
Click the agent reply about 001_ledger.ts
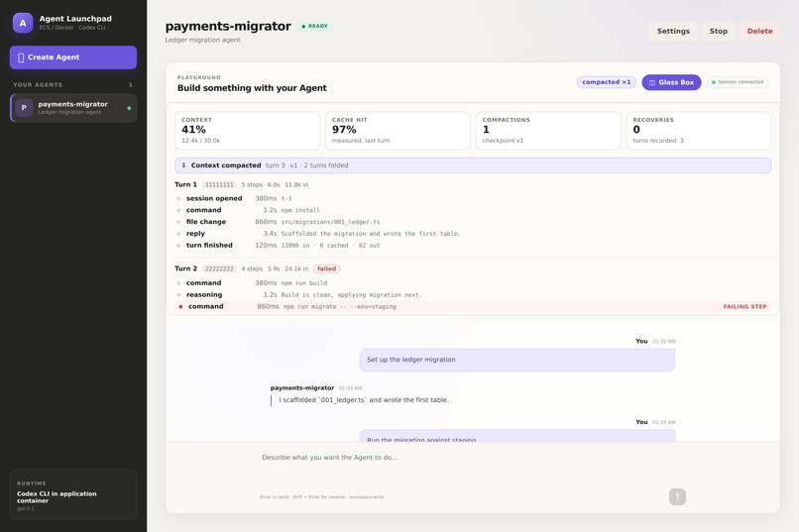point(364,400)
